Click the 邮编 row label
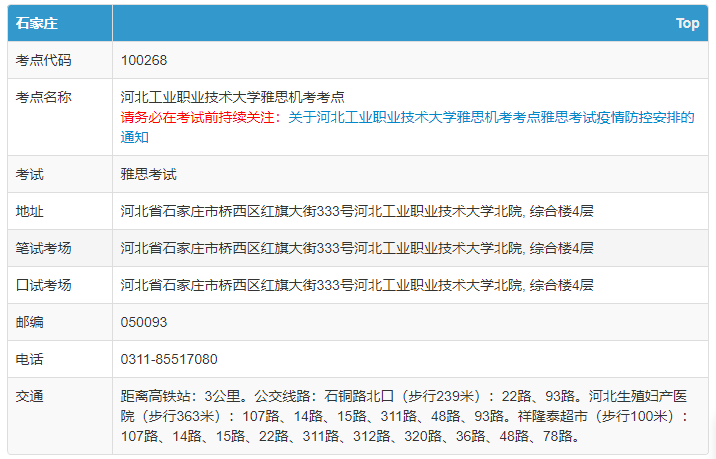 [x=30, y=322]
